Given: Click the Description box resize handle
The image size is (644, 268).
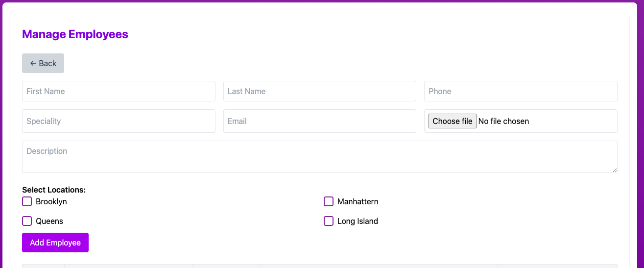Looking at the screenshot, I should tap(615, 170).
